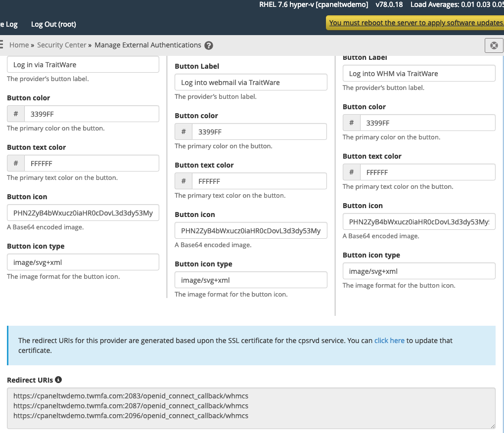The image size is (504, 433).
Task: Edit the 'Log into WHM via TraitWare' field
Action: pos(419,73)
